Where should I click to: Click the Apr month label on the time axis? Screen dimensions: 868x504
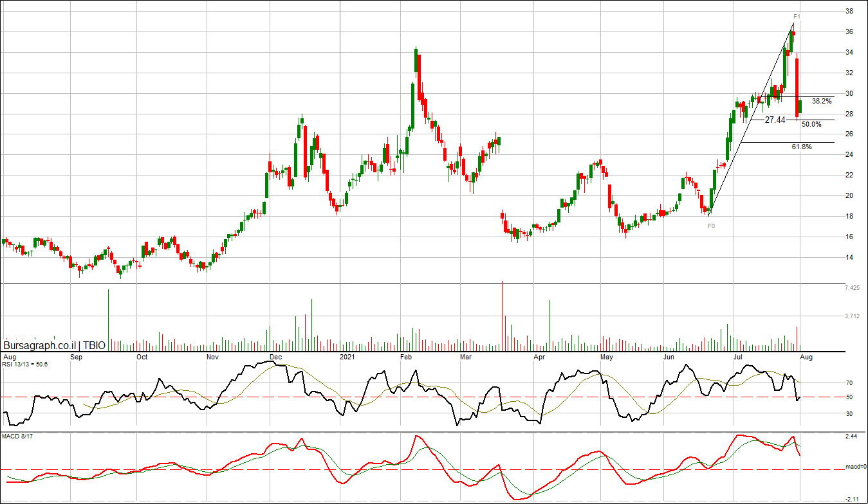539,356
